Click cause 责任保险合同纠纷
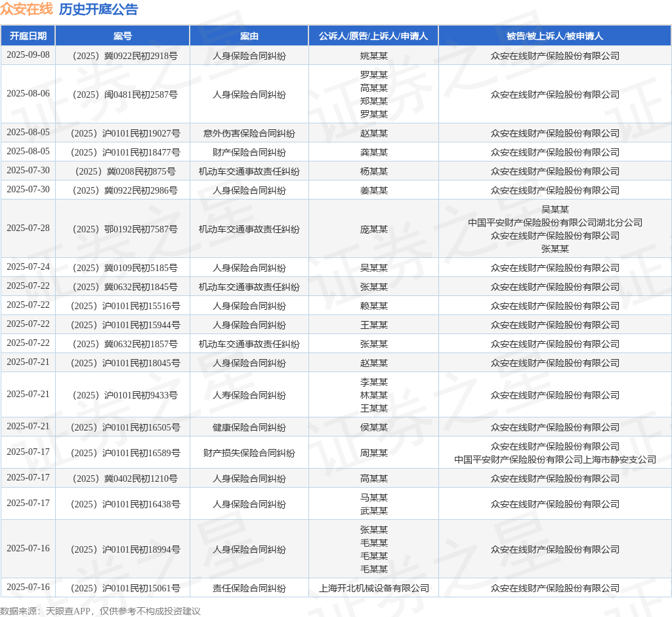Screen dimensions: 672x617 click(249, 588)
